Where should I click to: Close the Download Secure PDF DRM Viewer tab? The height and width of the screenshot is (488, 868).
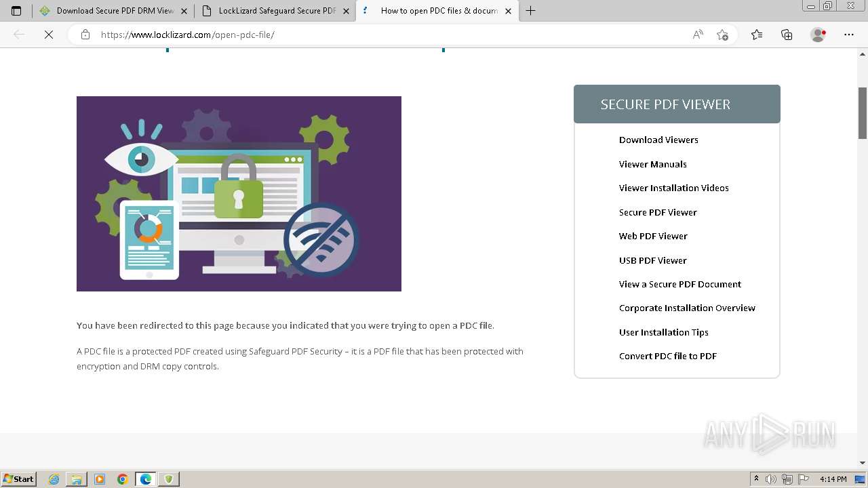point(184,11)
